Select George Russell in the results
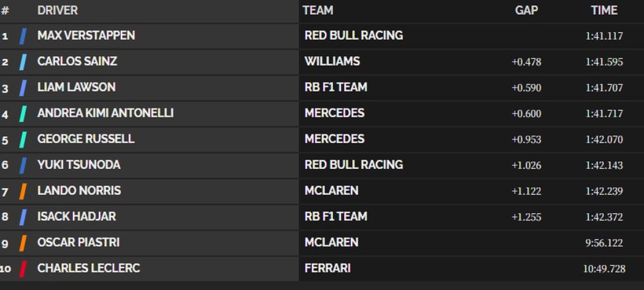Image resolution: width=644 pixels, height=290 pixels. point(86,139)
